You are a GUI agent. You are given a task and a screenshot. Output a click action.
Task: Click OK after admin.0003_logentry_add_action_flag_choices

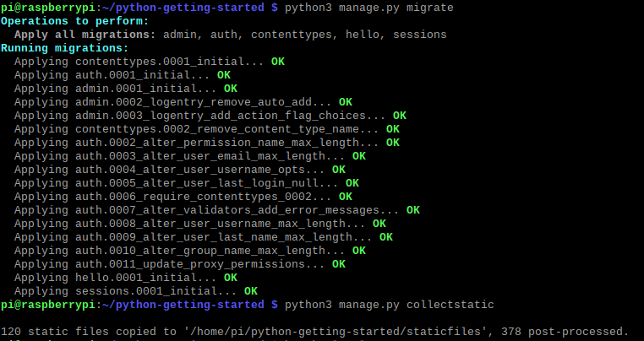pyautogui.click(x=400, y=116)
